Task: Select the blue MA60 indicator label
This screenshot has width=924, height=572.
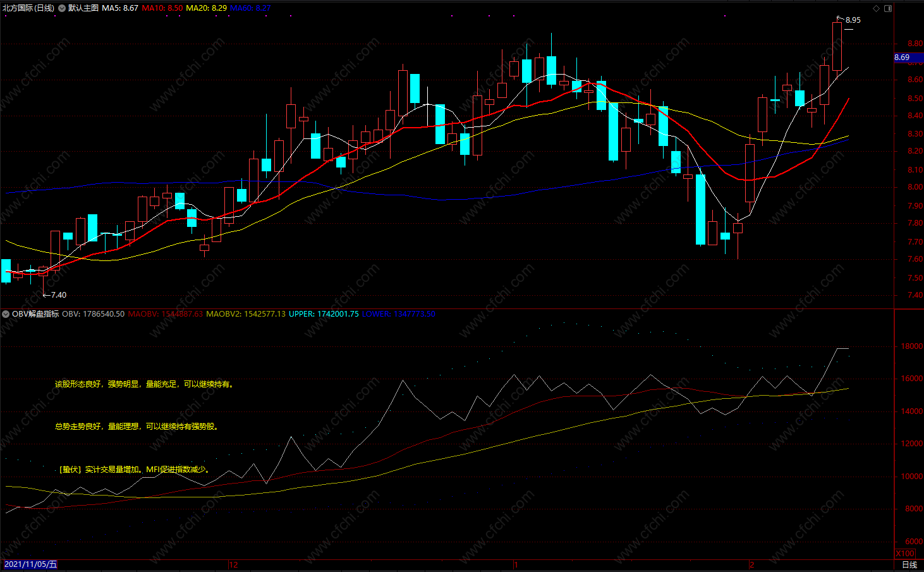Action: 250,8
